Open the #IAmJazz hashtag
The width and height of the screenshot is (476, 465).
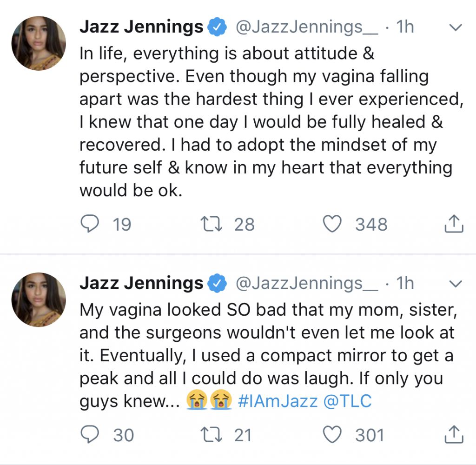pyautogui.click(x=278, y=401)
